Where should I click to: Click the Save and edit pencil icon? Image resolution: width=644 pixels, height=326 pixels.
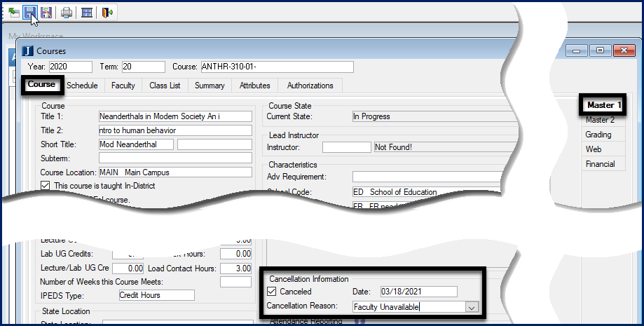[x=46, y=12]
